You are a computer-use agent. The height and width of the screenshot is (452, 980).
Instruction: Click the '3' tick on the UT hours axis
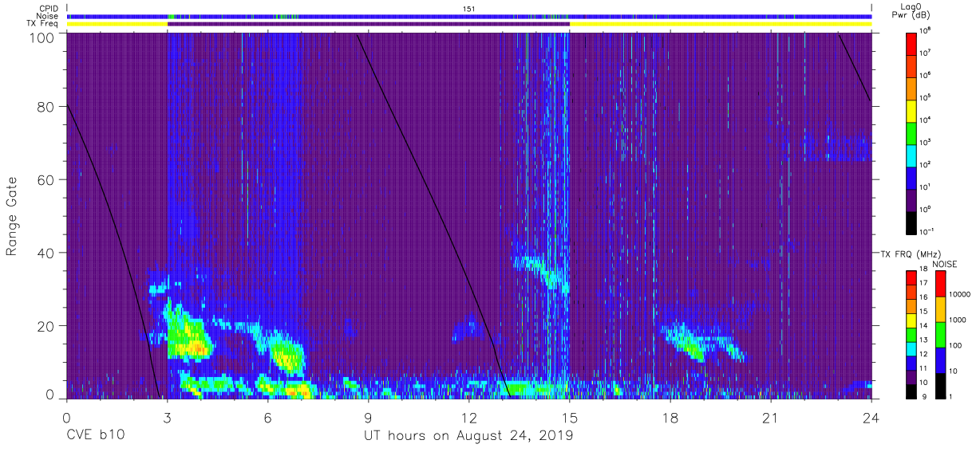coord(168,418)
